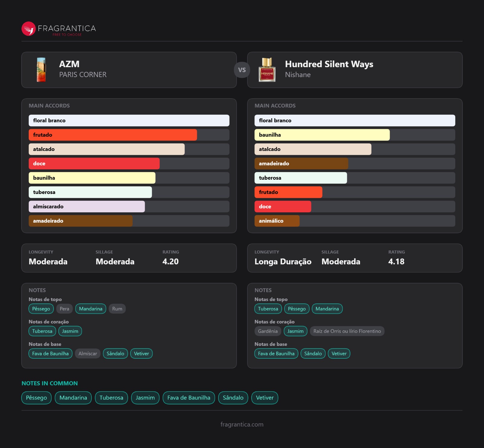The width and height of the screenshot is (484, 448).
Task: Click the animálico accord bar
Action: 277,221
